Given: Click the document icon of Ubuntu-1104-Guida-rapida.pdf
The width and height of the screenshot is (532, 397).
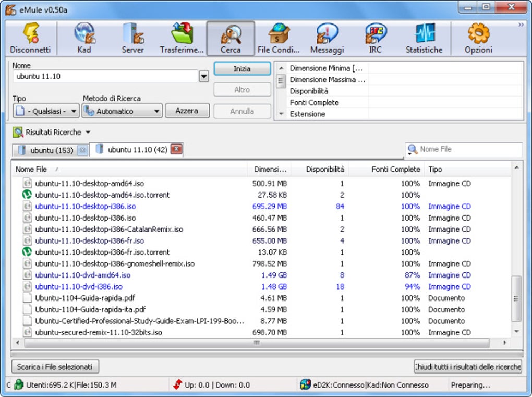Looking at the screenshot, I should tap(27, 297).
